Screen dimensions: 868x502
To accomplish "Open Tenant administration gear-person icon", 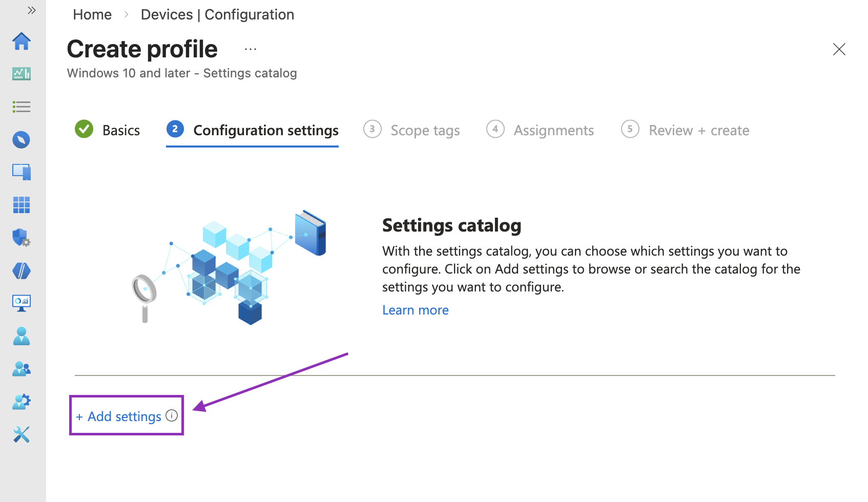I will pos(22,402).
